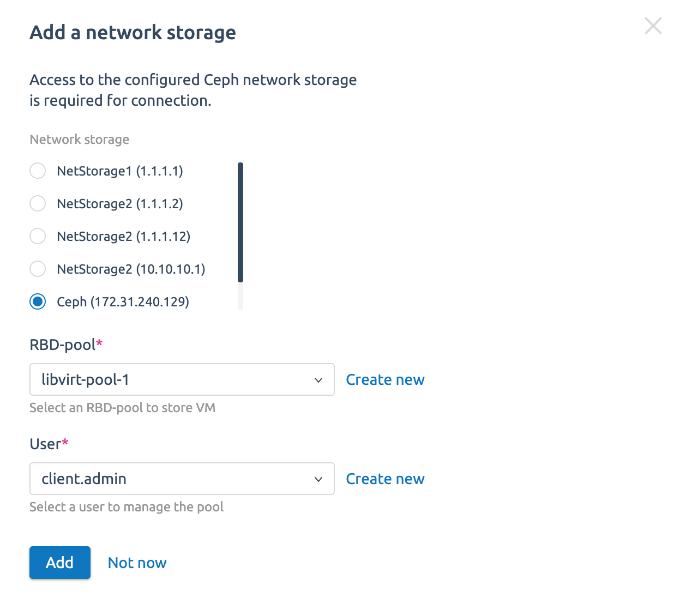Image resolution: width=686 pixels, height=616 pixels.
Task: Close the Add a network storage dialog
Action: 653,26
